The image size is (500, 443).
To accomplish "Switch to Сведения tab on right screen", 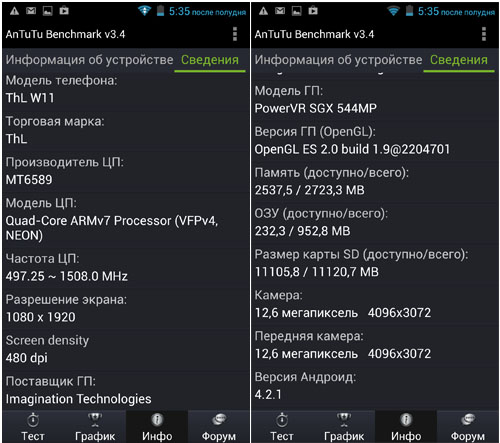I will [459, 60].
